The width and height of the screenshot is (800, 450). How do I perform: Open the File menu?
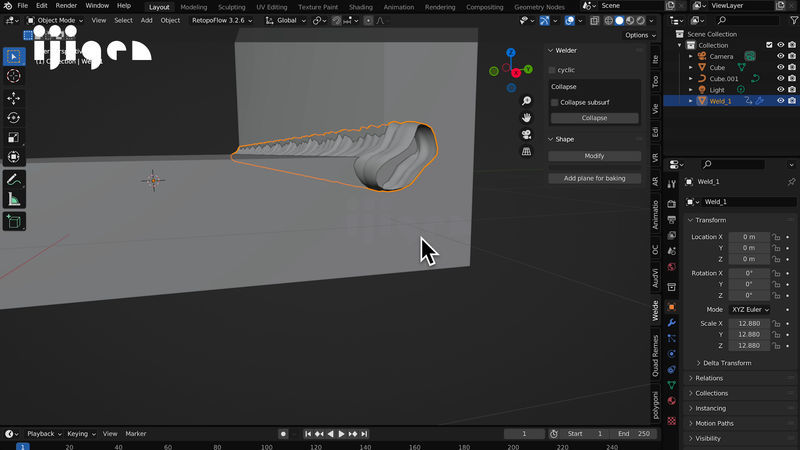click(x=23, y=6)
